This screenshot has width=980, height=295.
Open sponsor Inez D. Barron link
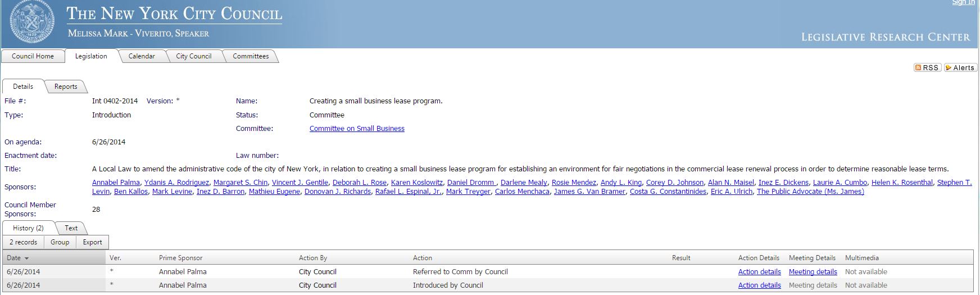[x=220, y=192]
